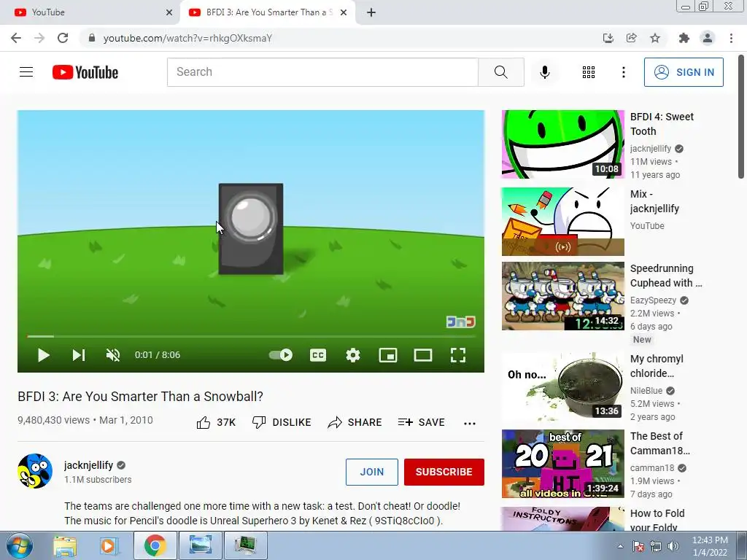Click the red SUBSCRIBE button
The width and height of the screenshot is (747, 560).
tap(444, 472)
